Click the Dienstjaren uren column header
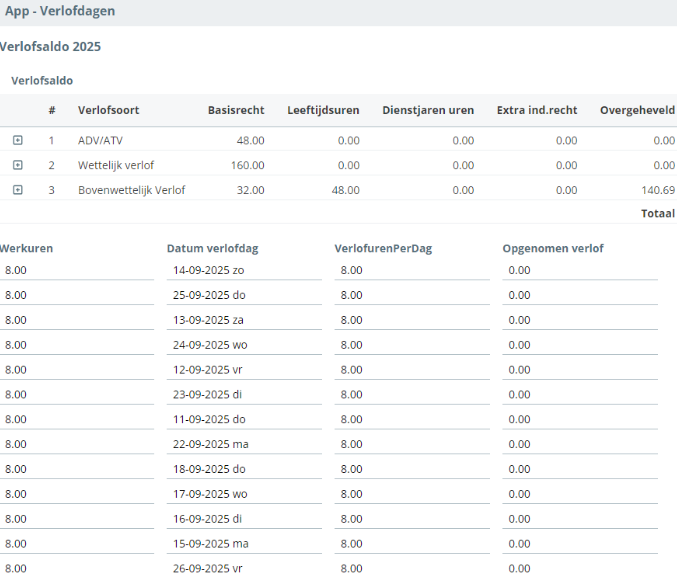 (x=428, y=110)
